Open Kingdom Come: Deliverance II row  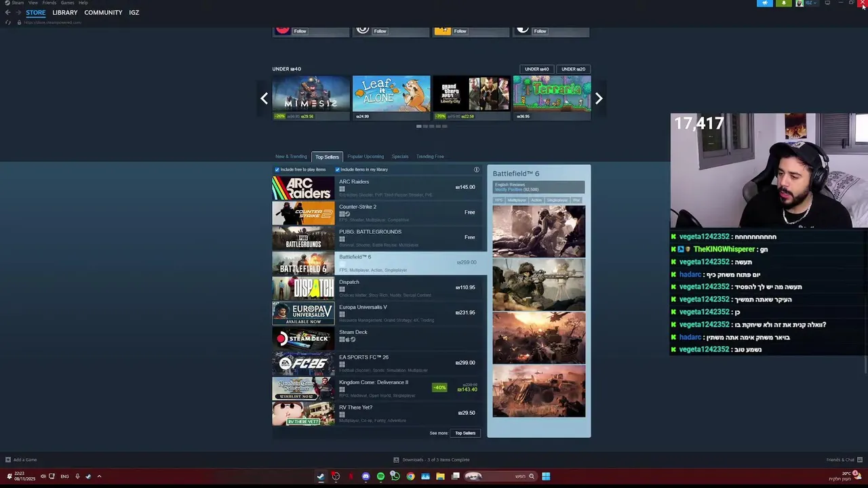[376, 388]
